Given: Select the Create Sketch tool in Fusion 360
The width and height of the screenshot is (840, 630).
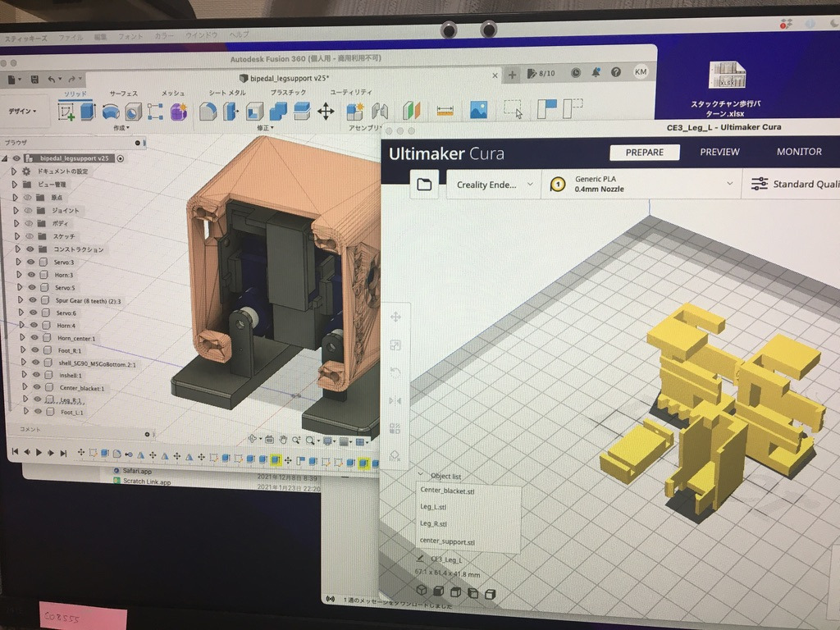Looking at the screenshot, I should [x=66, y=112].
